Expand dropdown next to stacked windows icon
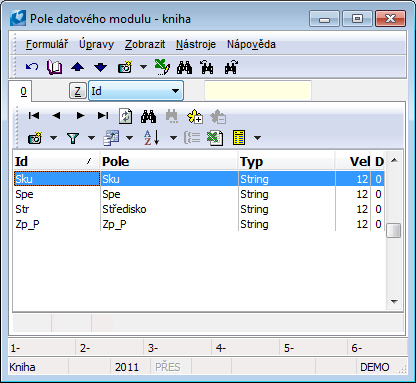Image resolution: width=416 pixels, height=383 pixels. point(129,138)
